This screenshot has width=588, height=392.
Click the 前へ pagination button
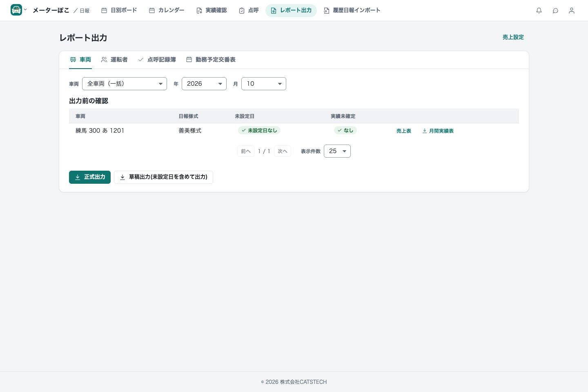(x=246, y=151)
